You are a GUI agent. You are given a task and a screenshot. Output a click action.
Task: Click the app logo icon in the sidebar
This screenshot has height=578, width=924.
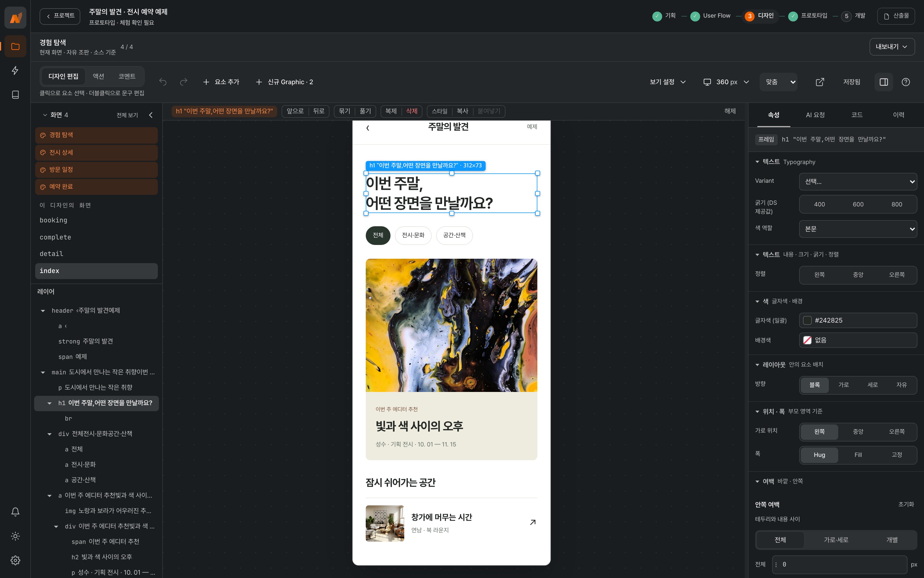tap(15, 17)
